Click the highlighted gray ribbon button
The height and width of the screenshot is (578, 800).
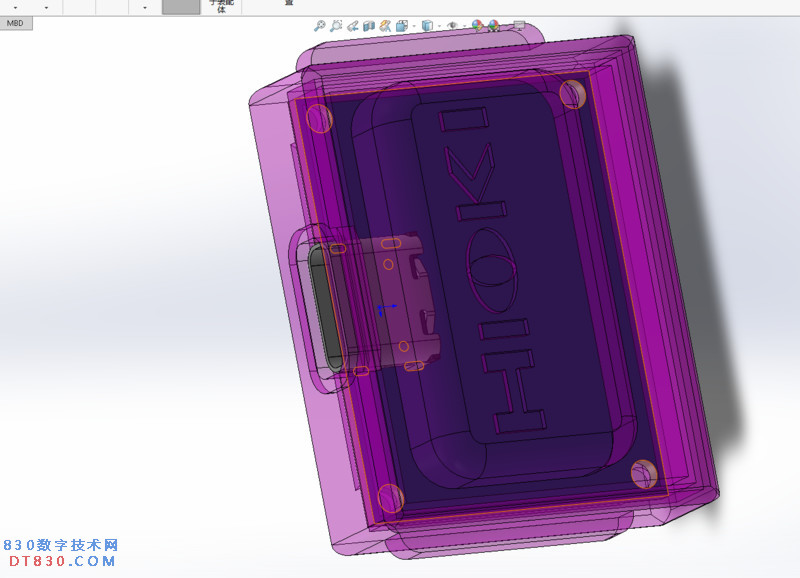[x=181, y=6]
